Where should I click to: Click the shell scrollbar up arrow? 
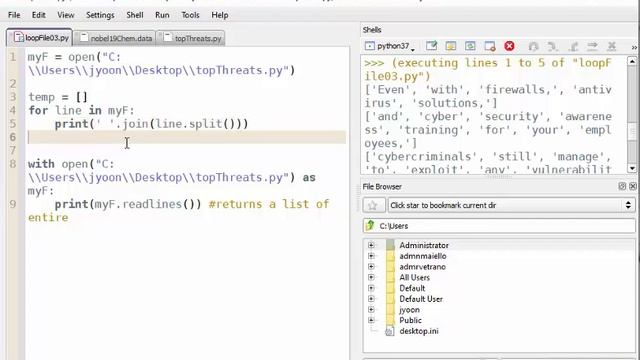coord(632,61)
